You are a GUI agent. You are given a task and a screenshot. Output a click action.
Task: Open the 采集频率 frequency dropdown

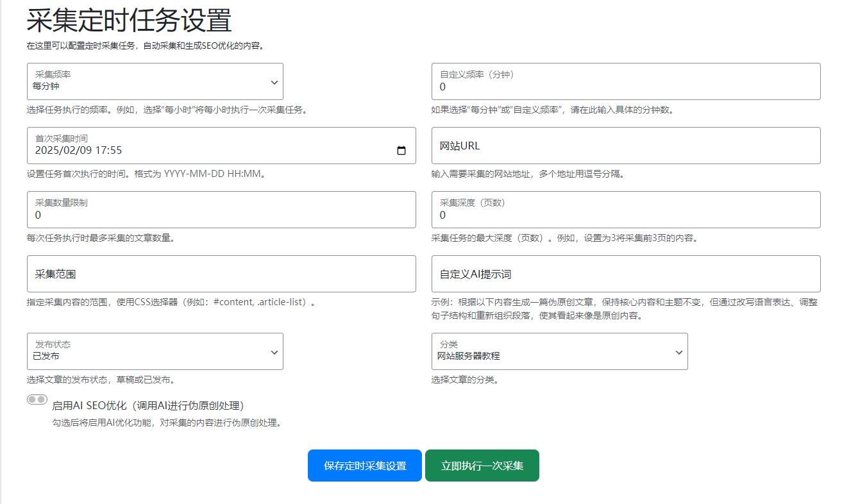coord(154,81)
